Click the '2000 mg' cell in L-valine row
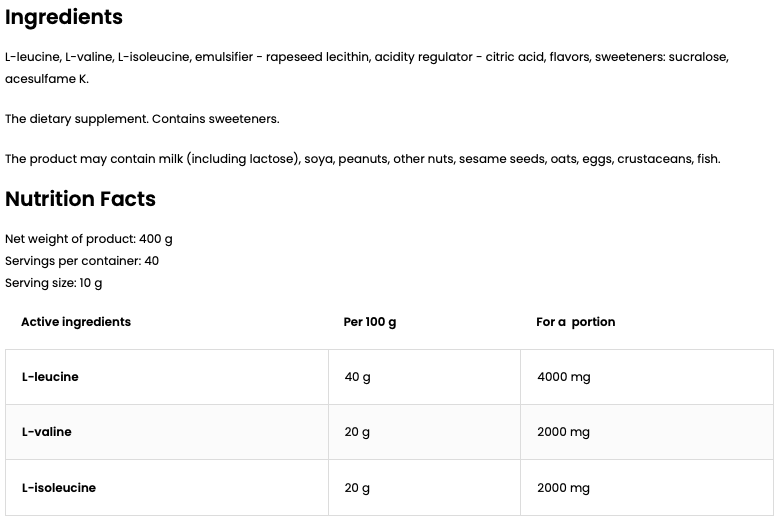Screen dimensions: 779x523 pos(564,432)
